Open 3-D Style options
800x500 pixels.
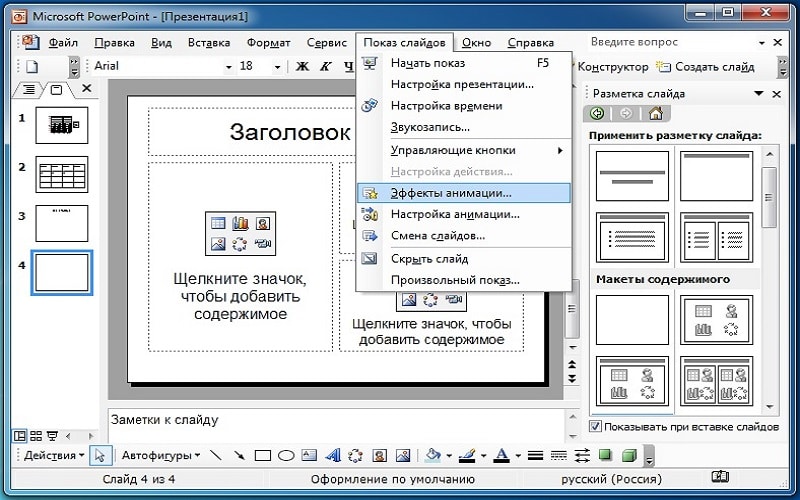coord(629,455)
